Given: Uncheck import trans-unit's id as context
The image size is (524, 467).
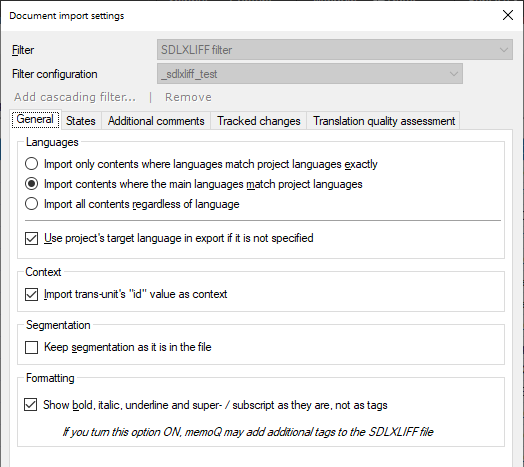Looking at the screenshot, I should 31,294.
